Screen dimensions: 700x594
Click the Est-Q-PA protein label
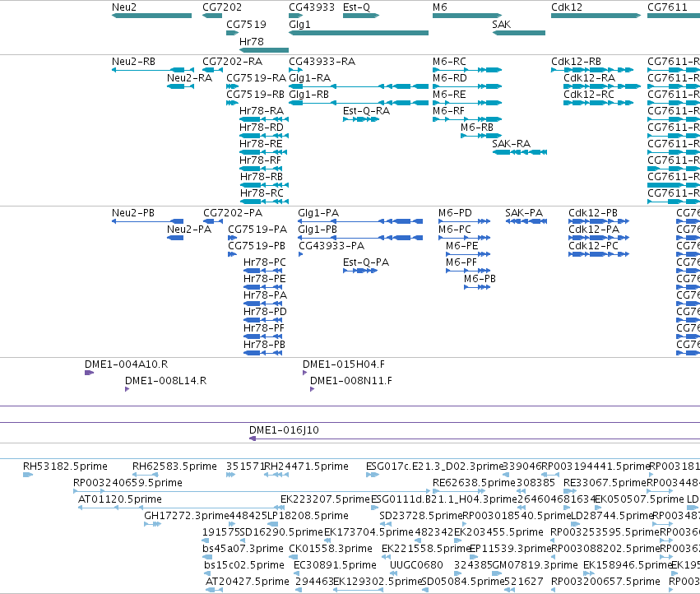tap(366, 262)
